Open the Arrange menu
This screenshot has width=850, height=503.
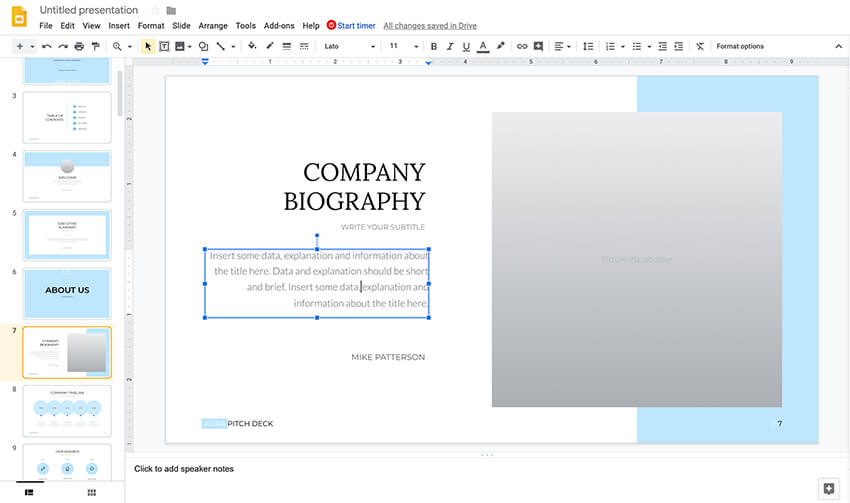tap(213, 25)
